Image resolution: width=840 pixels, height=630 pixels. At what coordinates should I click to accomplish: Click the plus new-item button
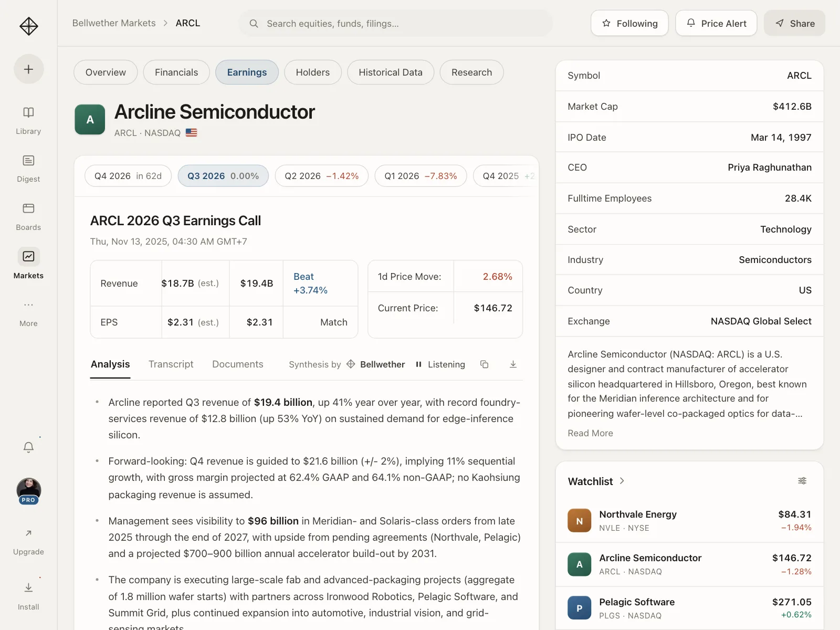pyautogui.click(x=28, y=69)
